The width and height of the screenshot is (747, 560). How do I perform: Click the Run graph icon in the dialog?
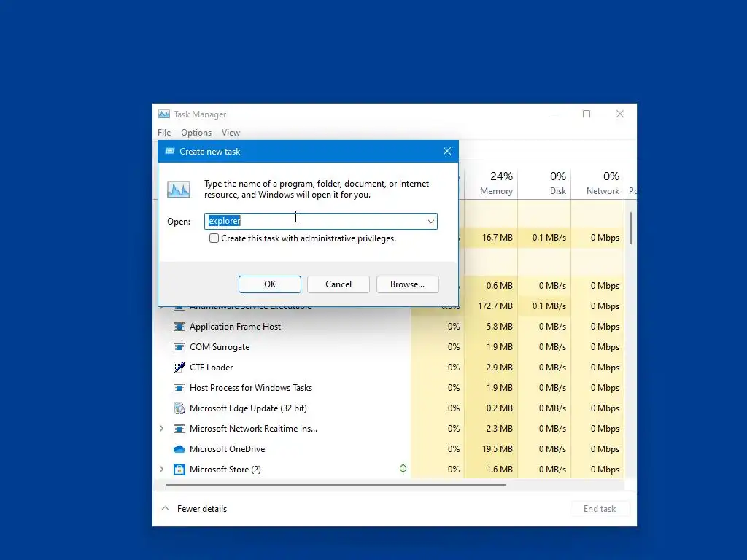pos(179,190)
